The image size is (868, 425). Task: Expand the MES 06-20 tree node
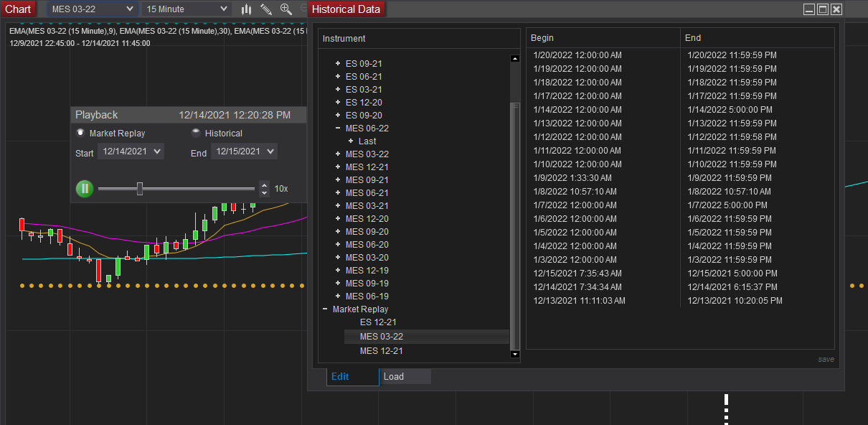coord(338,245)
